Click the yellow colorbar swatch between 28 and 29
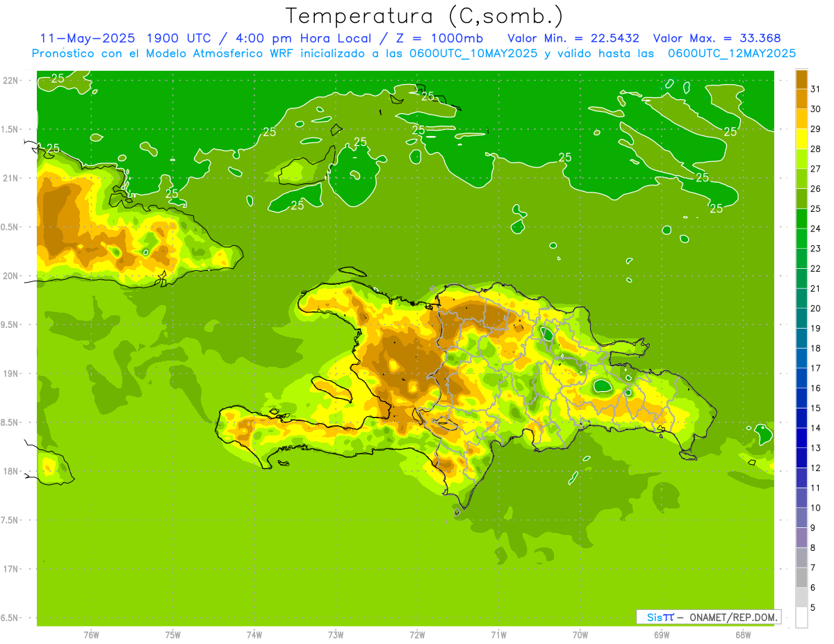Screen dimensions: 834x644 click(x=801, y=139)
